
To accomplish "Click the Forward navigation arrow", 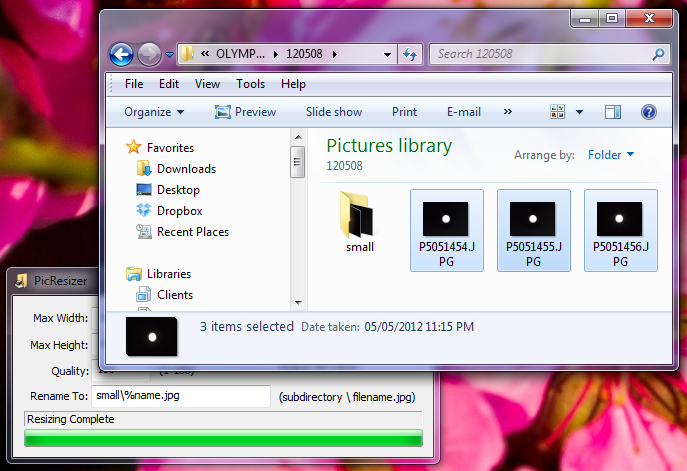I will point(149,54).
